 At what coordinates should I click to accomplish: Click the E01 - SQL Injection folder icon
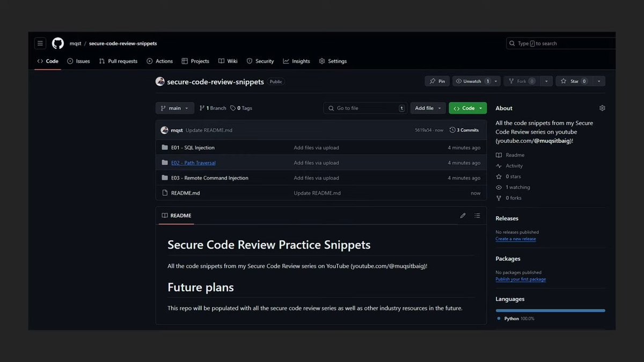tap(165, 147)
